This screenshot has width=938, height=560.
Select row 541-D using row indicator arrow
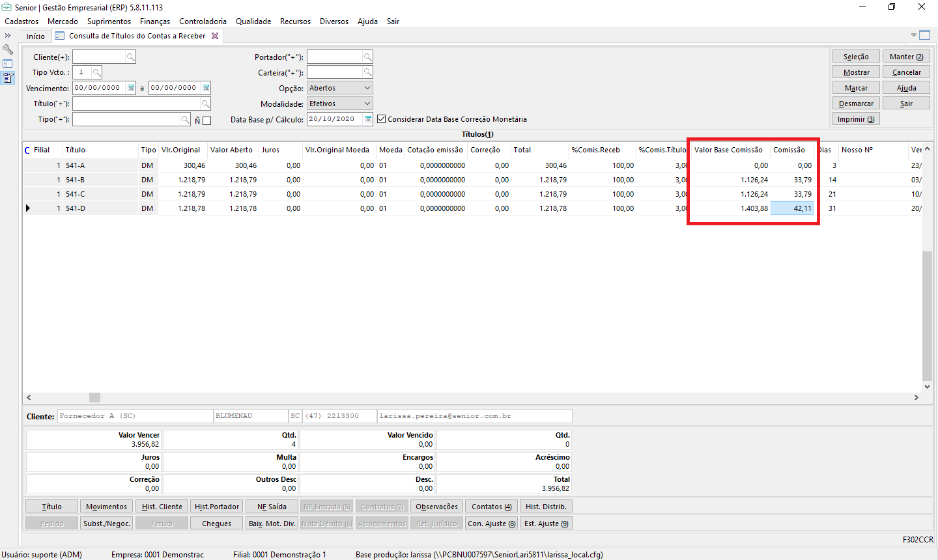coord(27,208)
